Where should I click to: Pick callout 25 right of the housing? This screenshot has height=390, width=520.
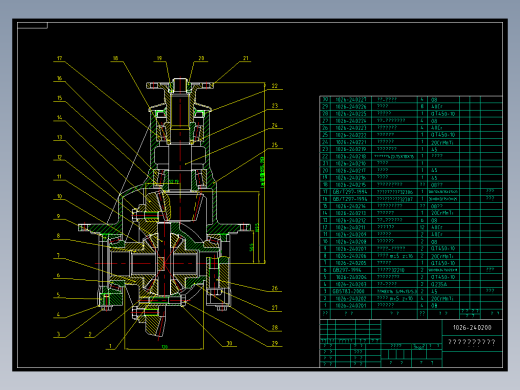pos(274,145)
